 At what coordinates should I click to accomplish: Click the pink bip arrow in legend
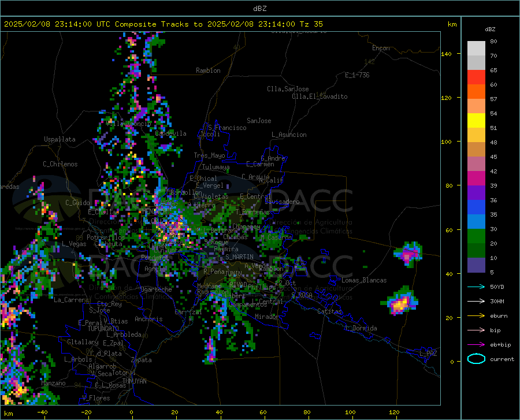click(476, 330)
